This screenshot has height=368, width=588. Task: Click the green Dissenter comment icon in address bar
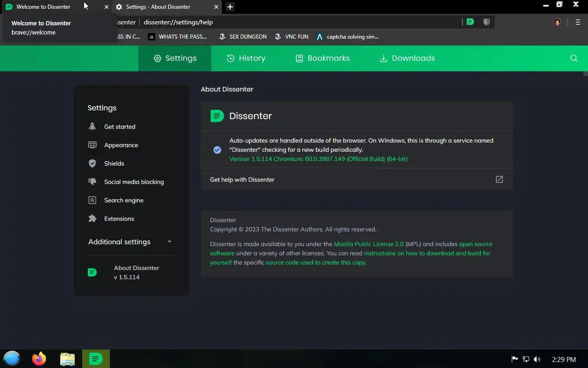click(x=470, y=22)
